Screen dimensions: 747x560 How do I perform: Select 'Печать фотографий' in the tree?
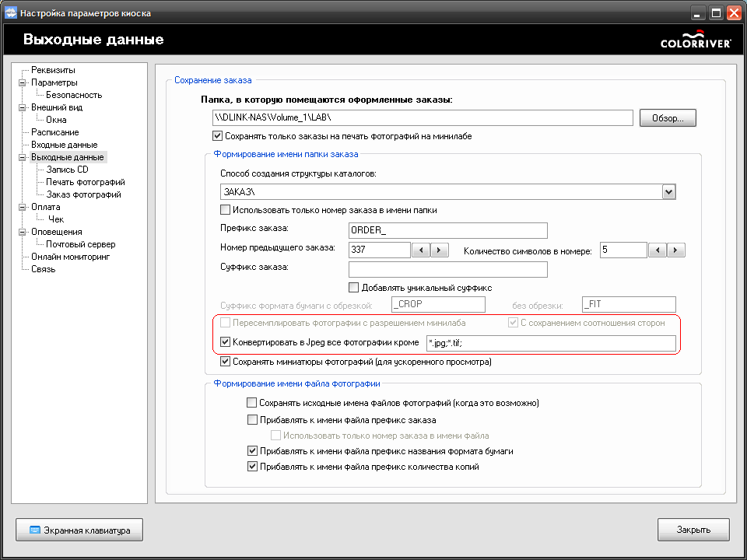coord(85,182)
